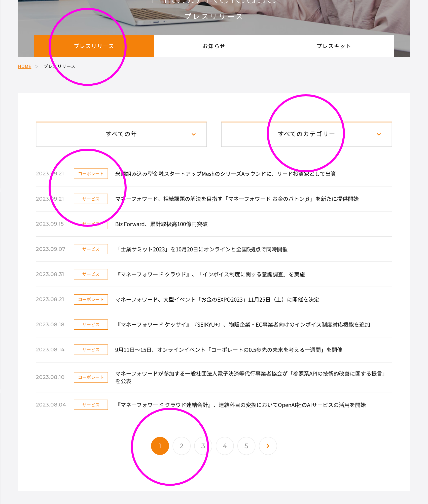This screenshot has width=428, height=504.
Task: Switch to the お知らせ tab
Action: pos(214,46)
